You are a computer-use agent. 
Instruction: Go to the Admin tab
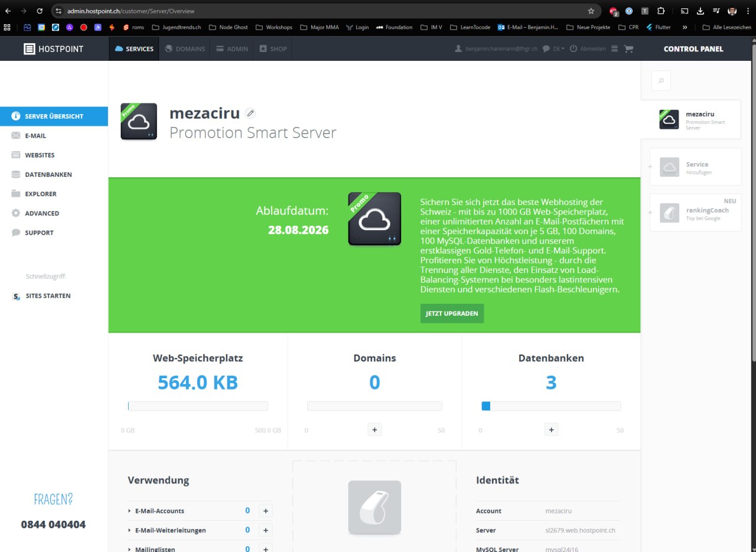(232, 48)
